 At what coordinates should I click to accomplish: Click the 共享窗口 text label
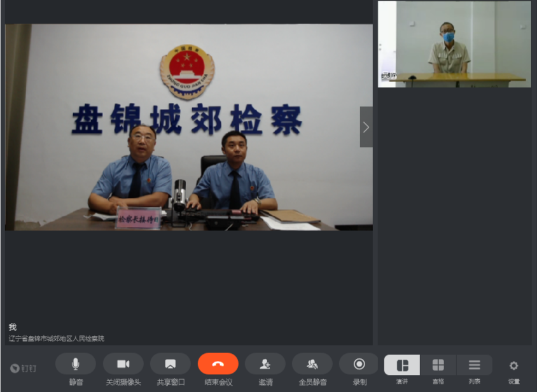tap(171, 382)
